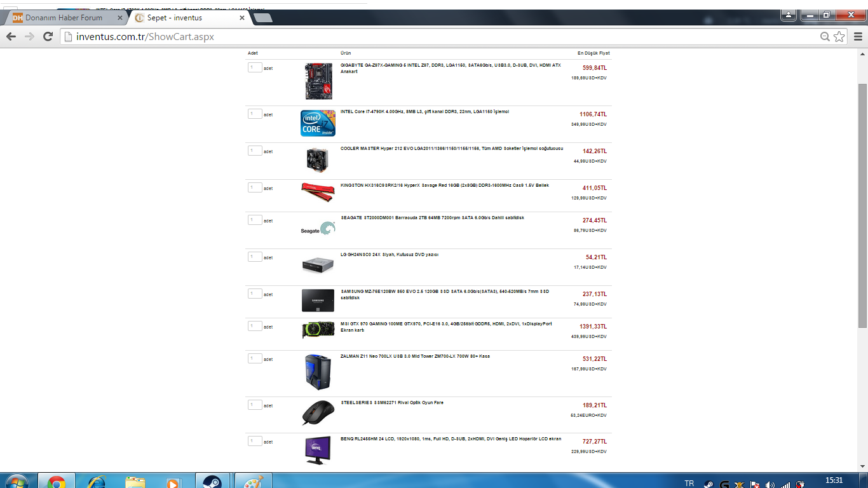Image resolution: width=868 pixels, height=488 pixels.
Task: Edit quantity field for Intel Core i7
Action: 255,114
